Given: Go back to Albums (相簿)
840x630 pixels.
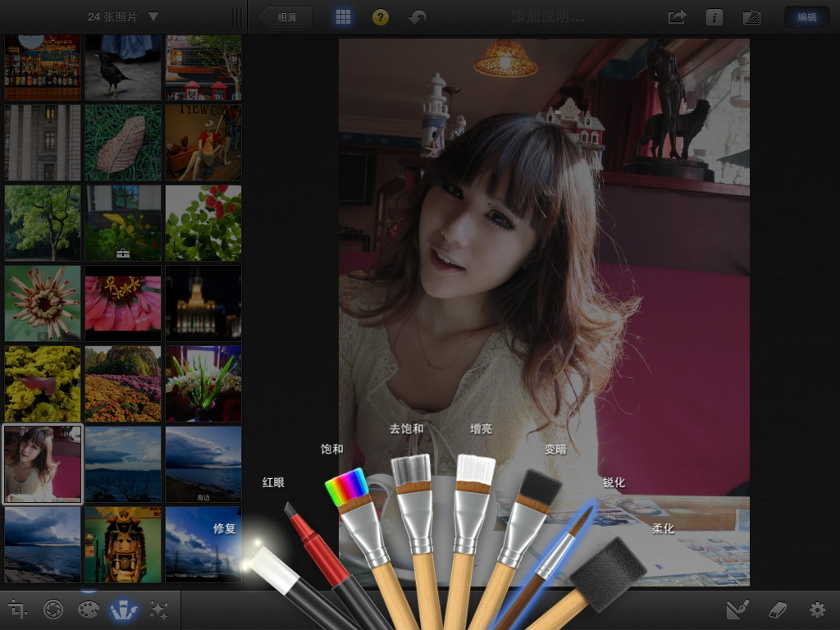Looking at the screenshot, I should coord(285,17).
